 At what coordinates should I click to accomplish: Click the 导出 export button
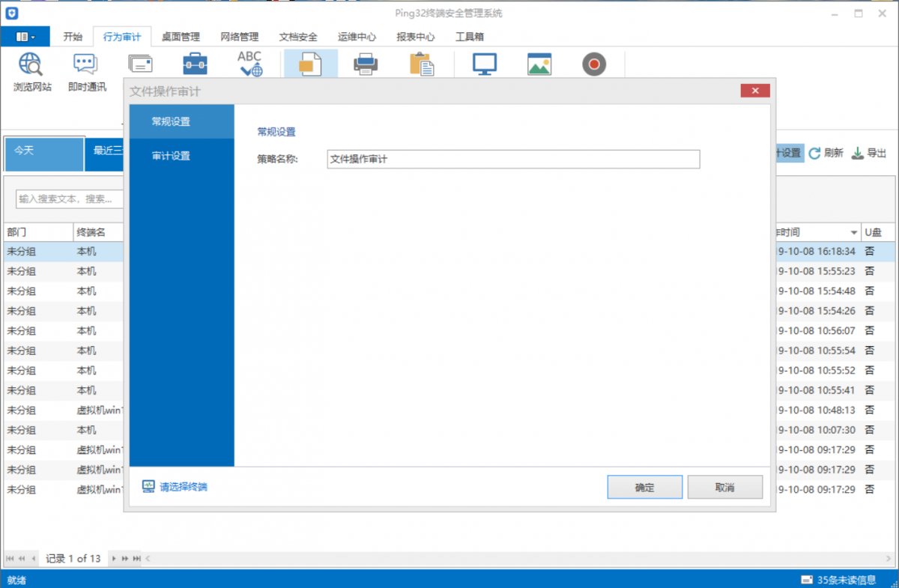pos(869,153)
